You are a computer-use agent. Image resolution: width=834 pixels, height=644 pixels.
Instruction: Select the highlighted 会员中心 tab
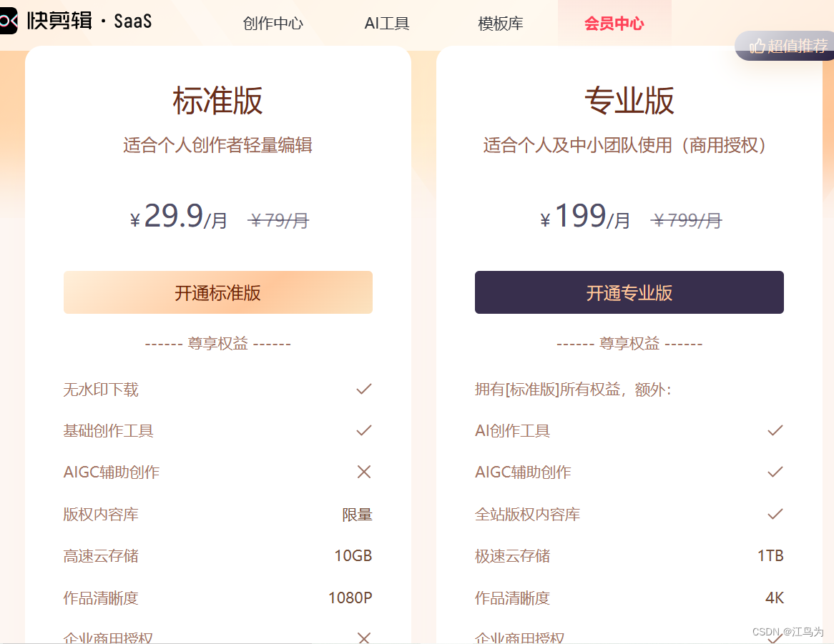pos(614,23)
